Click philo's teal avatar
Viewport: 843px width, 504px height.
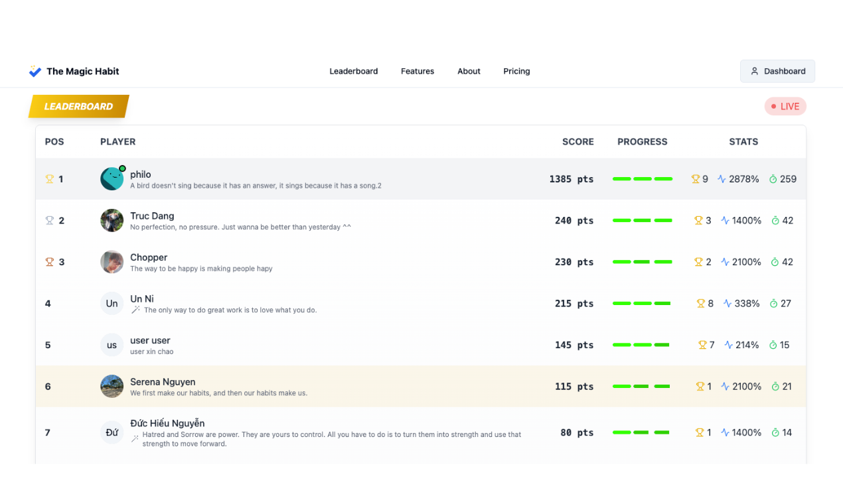(x=112, y=179)
